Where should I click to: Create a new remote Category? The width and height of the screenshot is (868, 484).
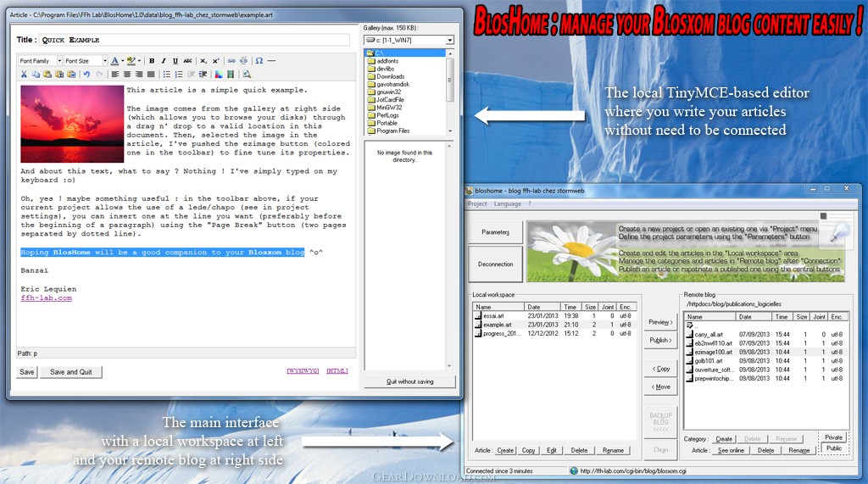pos(724,438)
